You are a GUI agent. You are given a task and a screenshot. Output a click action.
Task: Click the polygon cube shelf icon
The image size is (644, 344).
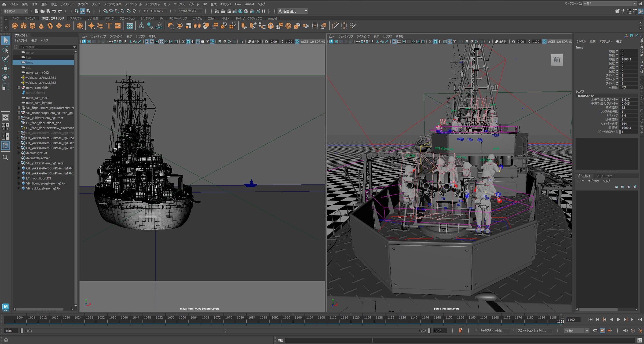tap(24, 26)
